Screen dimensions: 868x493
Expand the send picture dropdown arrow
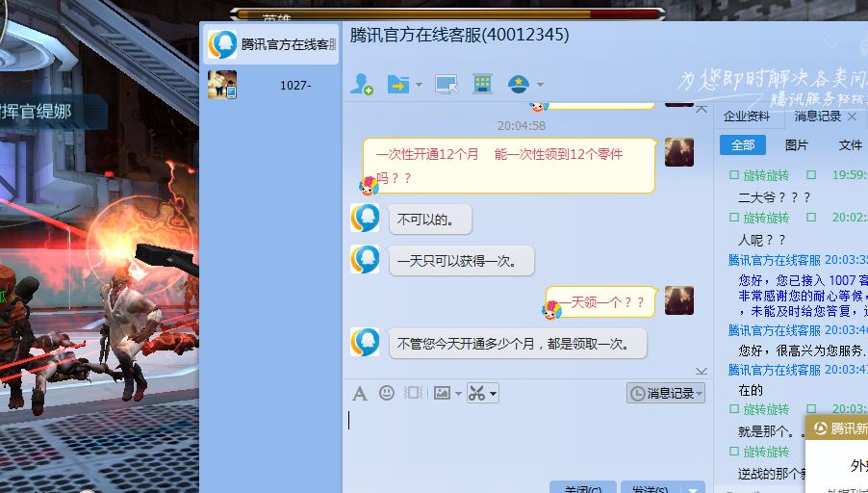tap(458, 394)
